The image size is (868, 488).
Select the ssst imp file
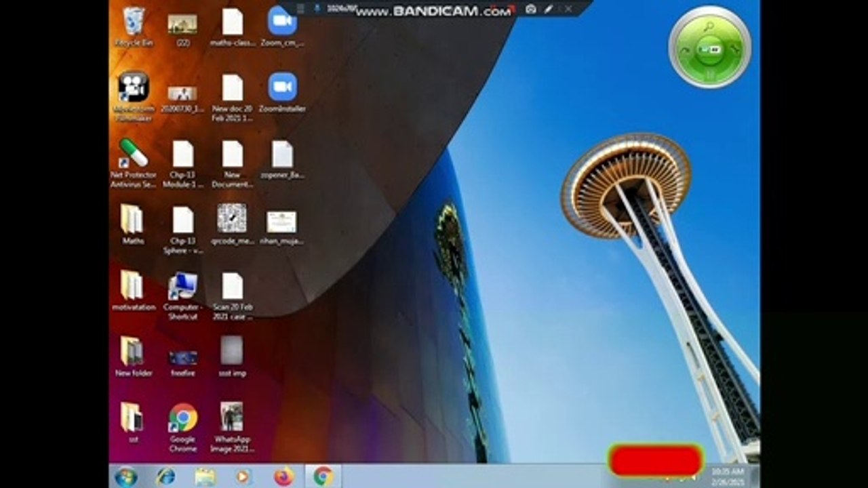pos(233,357)
